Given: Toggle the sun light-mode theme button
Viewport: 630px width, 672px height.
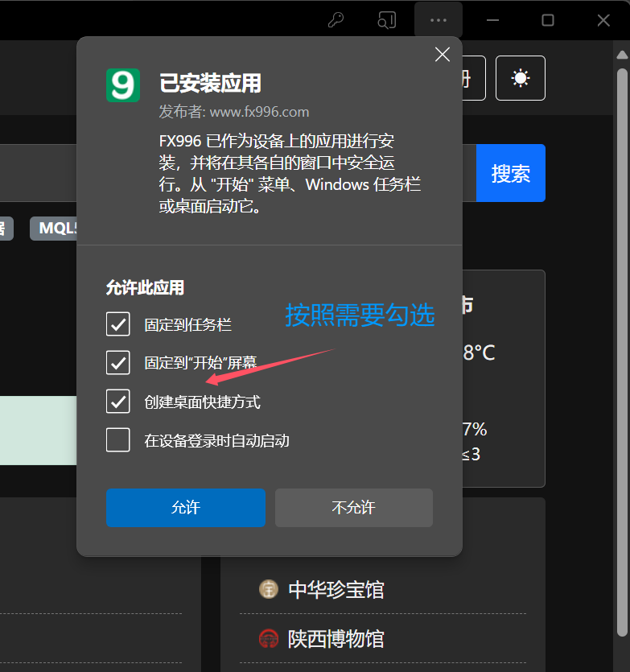Looking at the screenshot, I should [521, 78].
